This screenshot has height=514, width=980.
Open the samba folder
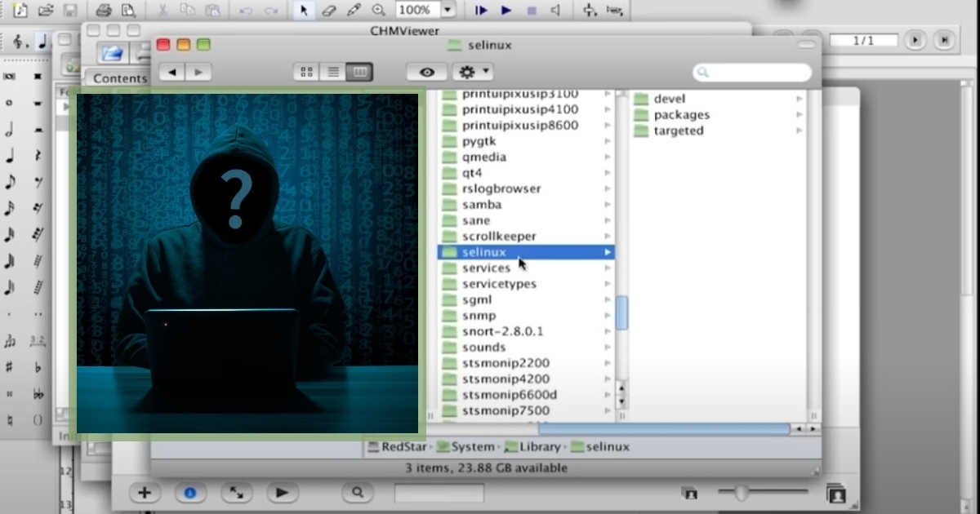click(x=481, y=205)
